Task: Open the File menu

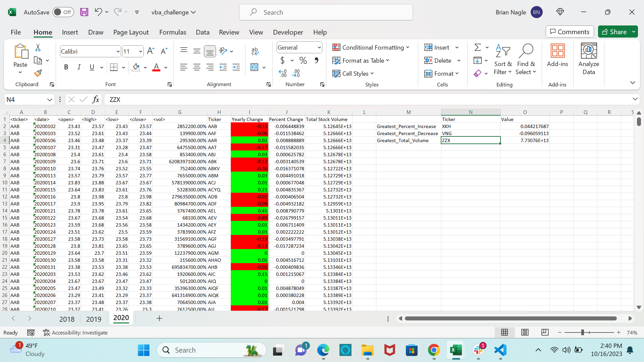Action: coord(16,32)
